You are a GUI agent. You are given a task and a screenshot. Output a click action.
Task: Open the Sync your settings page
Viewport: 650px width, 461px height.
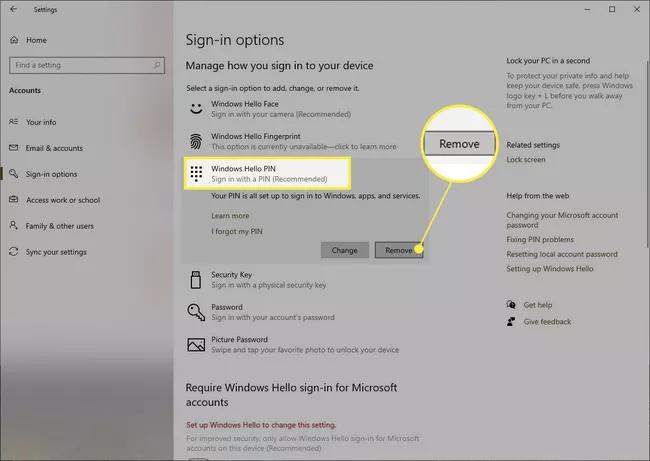(48, 252)
